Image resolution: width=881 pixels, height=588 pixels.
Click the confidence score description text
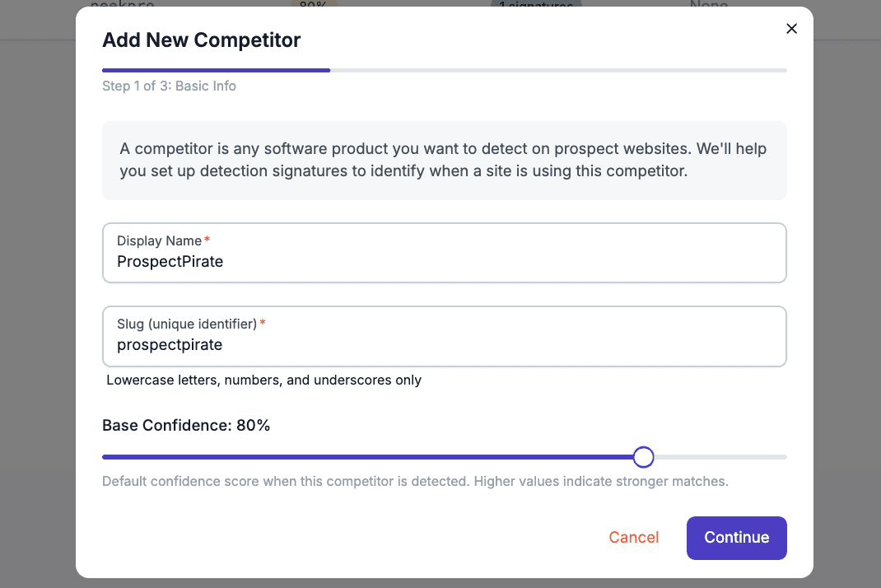pos(415,481)
